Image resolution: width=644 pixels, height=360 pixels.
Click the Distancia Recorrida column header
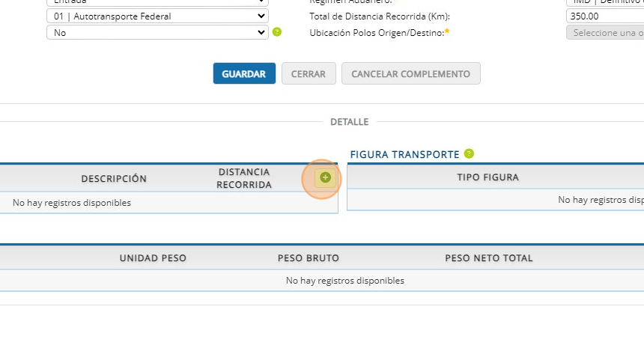tap(244, 178)
